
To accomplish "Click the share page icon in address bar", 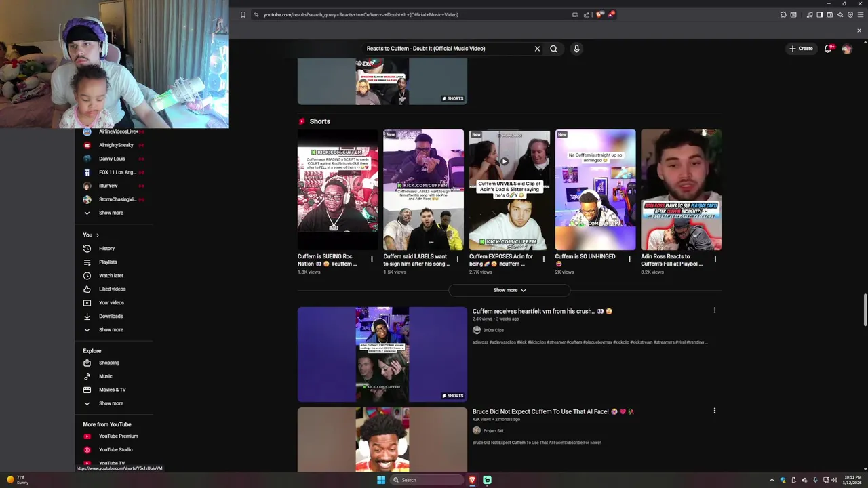I will 587,14.
